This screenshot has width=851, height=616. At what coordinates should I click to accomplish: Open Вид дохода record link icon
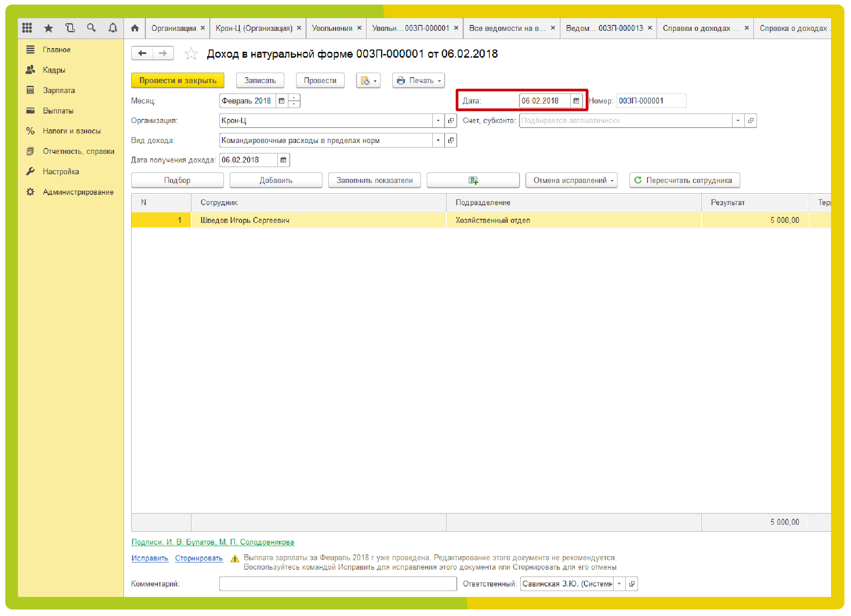(x=451, y=140)
